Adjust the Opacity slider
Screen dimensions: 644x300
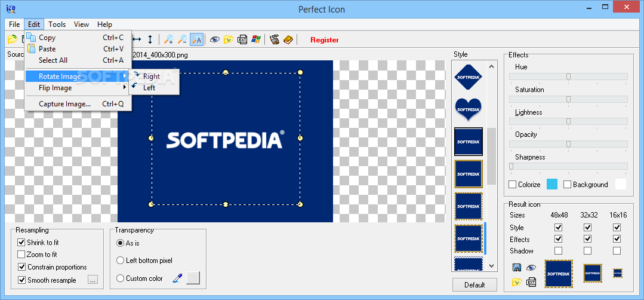568,144
